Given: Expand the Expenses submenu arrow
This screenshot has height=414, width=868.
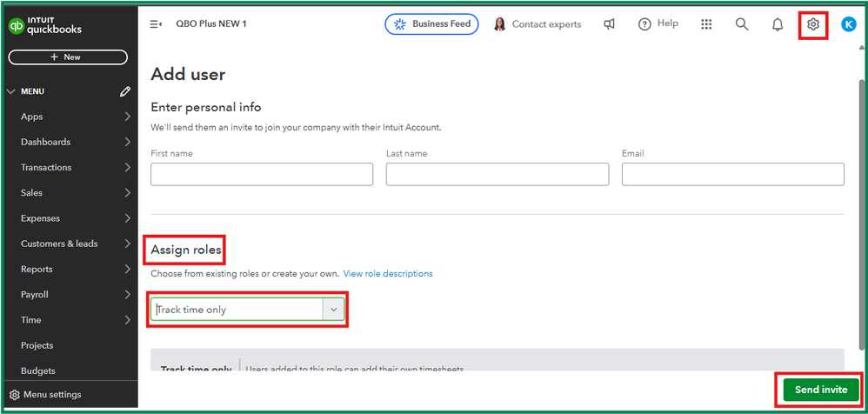Looking at the screenshot, I should point(127,218).
